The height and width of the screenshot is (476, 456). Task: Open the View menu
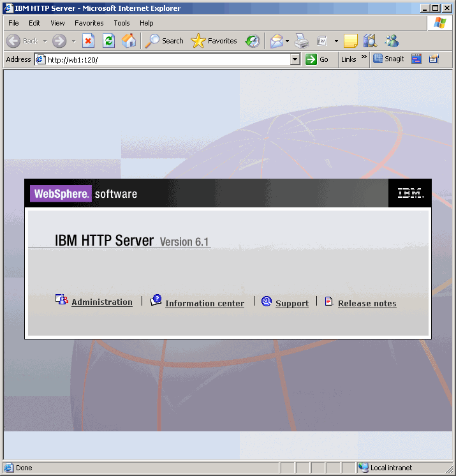57,23
